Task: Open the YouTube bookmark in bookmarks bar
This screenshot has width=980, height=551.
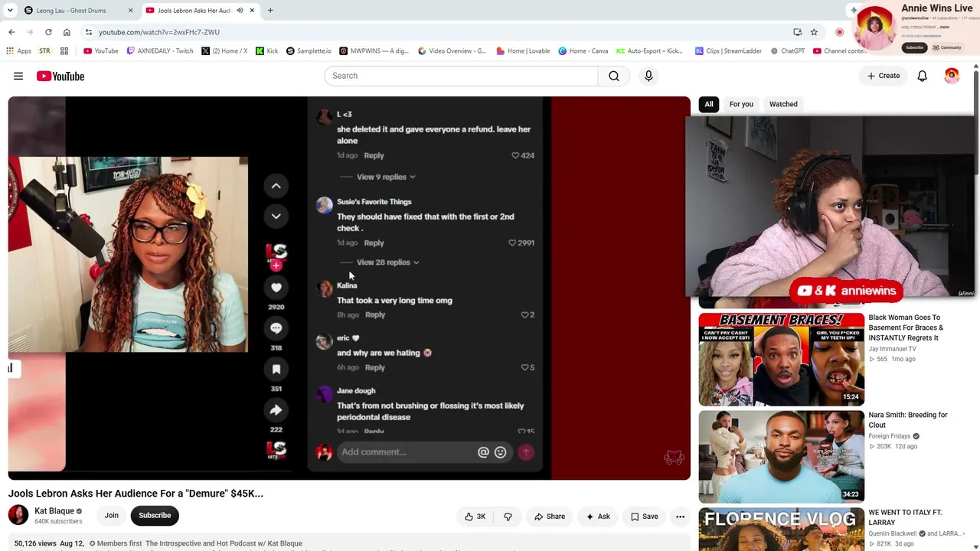Action: click(x=101, y=51)
